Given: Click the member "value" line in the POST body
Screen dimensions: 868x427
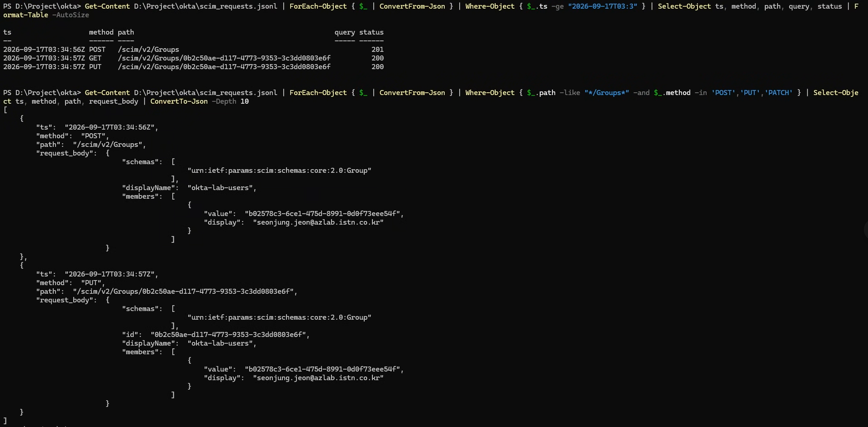Looking at the screenshot, I should point(304,214).
